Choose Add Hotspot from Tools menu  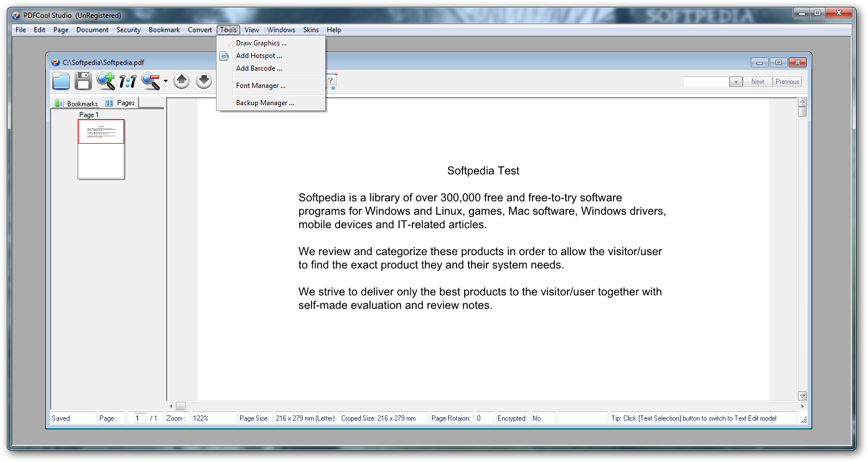click(x=259, y=56)
